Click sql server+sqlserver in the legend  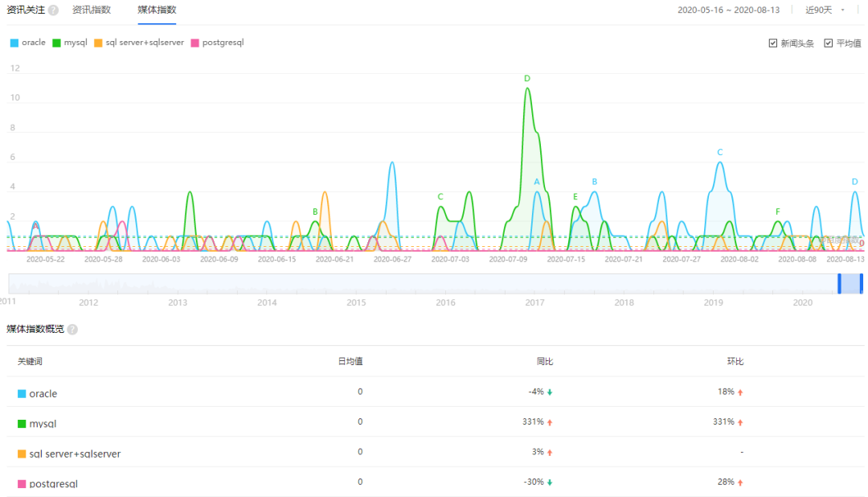click(x=139, y=43)
